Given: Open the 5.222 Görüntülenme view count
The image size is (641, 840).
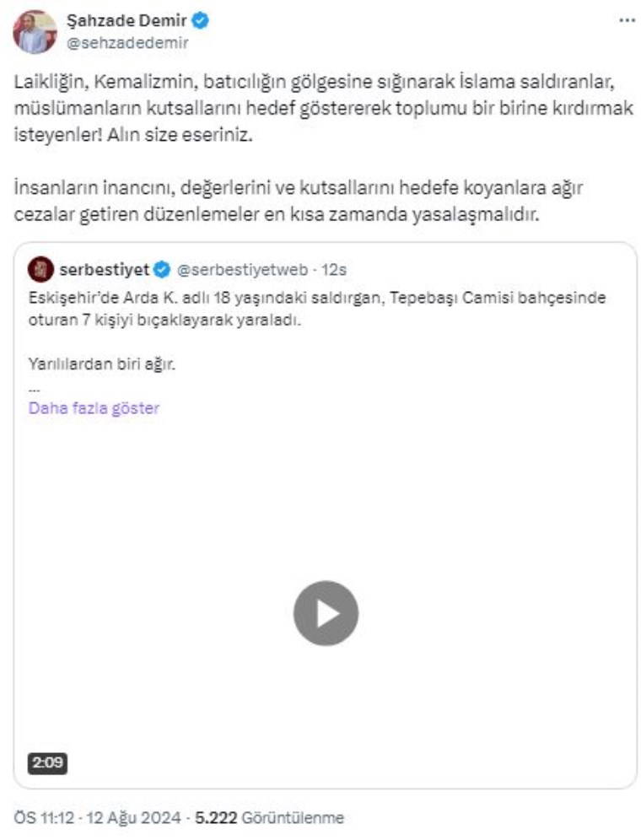Looking at the screenshot, I should coord(270,817).
